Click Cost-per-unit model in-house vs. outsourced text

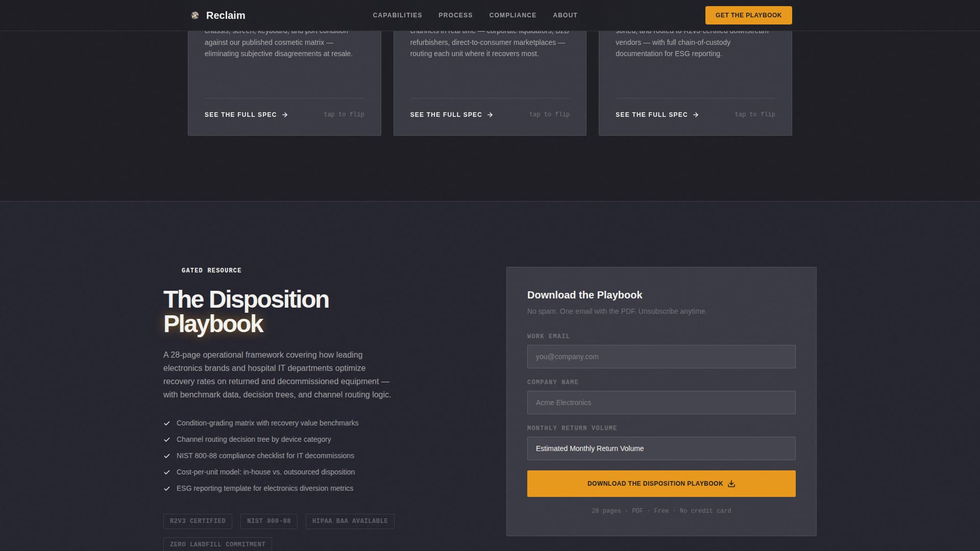(265, 472)
